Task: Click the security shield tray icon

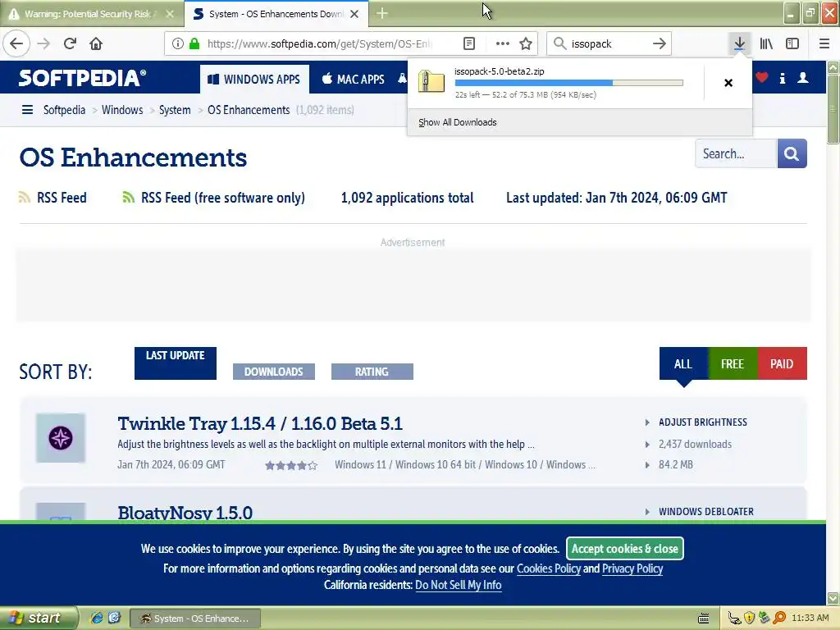Action: coord(750,618)
